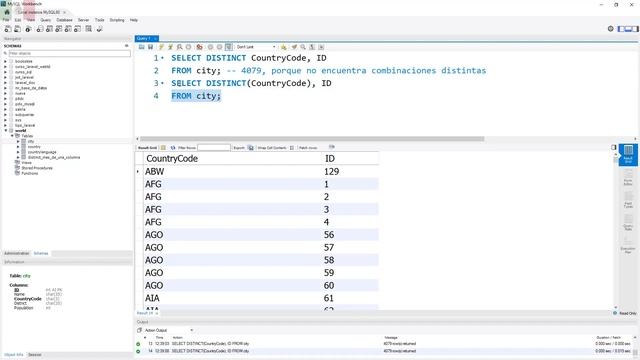Open the Home screen tab icon

[7, 12]
